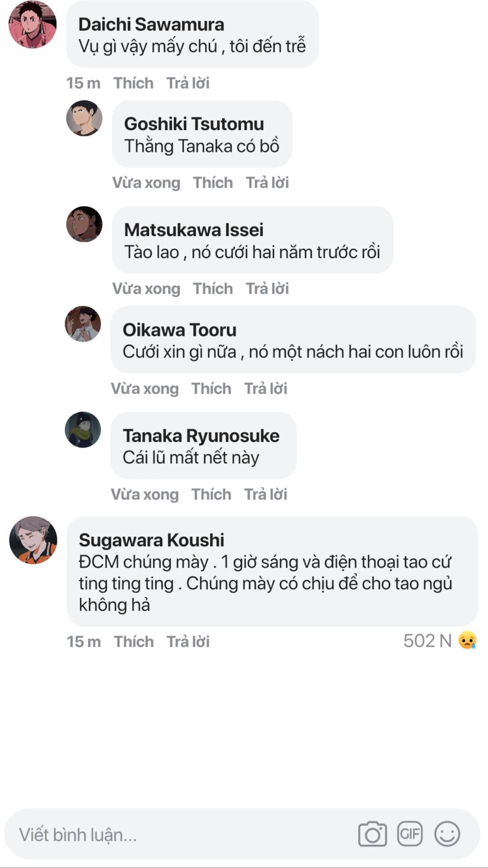Open Oikawa Tooru's profile name link
The width and height of the screenshot is (488, 868).
click(179, 330)
